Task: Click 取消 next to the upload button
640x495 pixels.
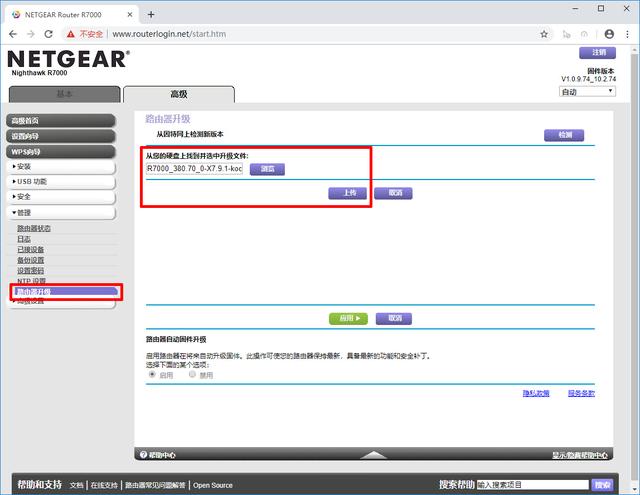Action: 393,193
